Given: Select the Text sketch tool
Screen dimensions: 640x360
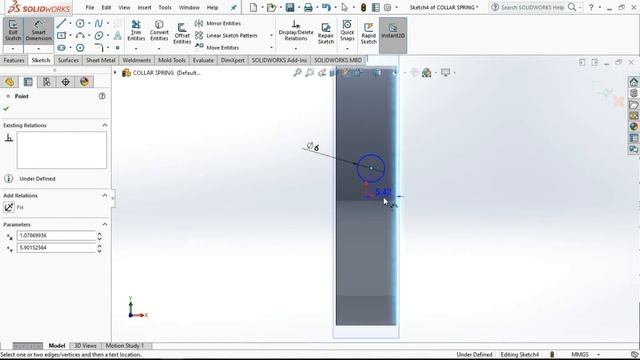Looking at the screenshot, I should (x=118, y=36).
